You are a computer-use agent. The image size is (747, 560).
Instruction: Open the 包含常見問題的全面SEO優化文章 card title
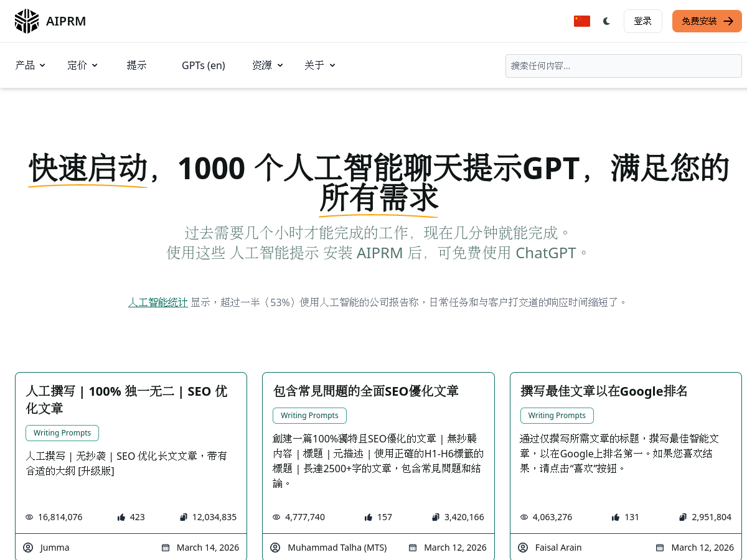366,391
